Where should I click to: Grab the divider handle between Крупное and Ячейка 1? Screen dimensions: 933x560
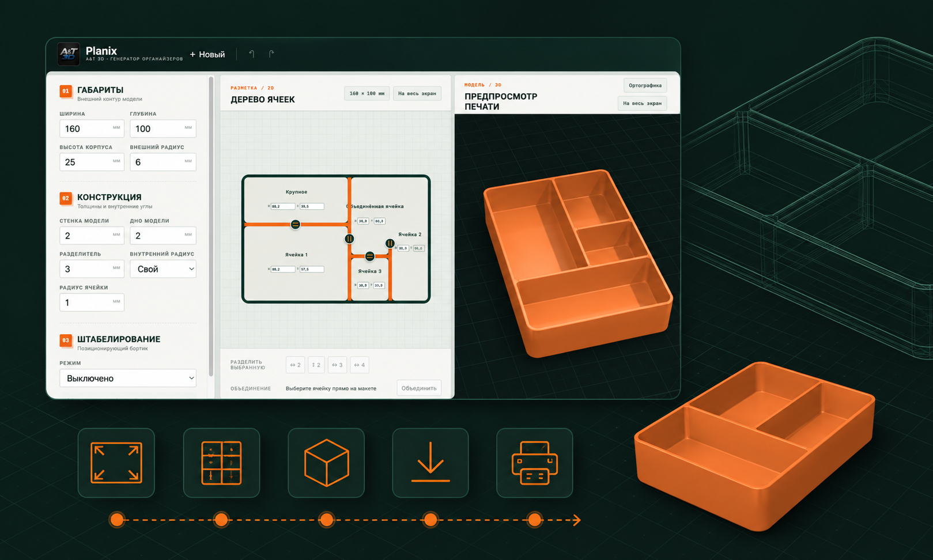[x=296, y=224]
